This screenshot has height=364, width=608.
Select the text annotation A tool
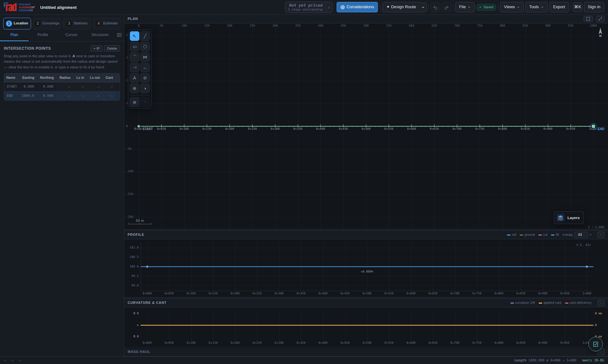(x=135, y=78)
